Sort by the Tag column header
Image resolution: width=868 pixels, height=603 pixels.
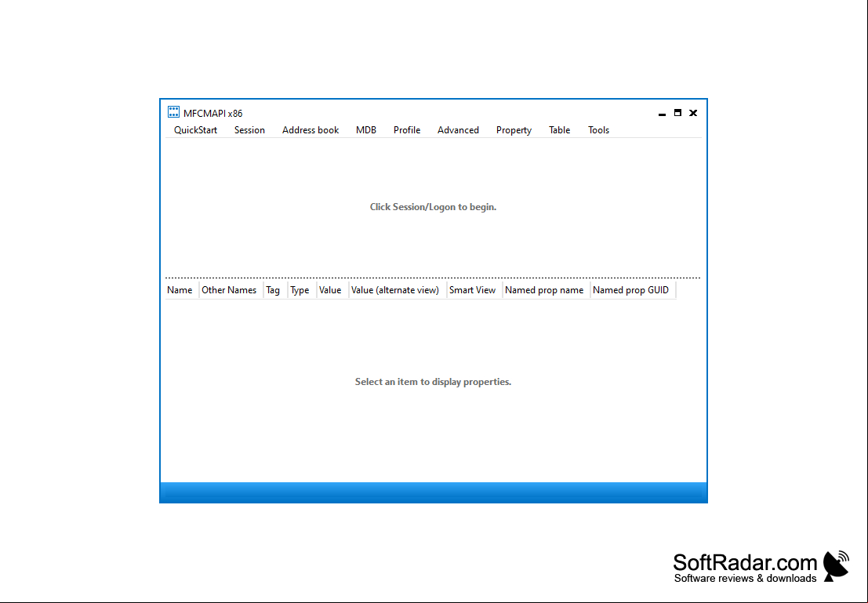coord(275,290)
